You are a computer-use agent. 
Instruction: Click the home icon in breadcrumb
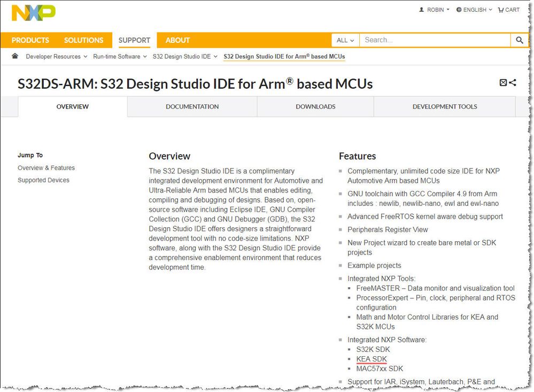click(x=14, y=56)
